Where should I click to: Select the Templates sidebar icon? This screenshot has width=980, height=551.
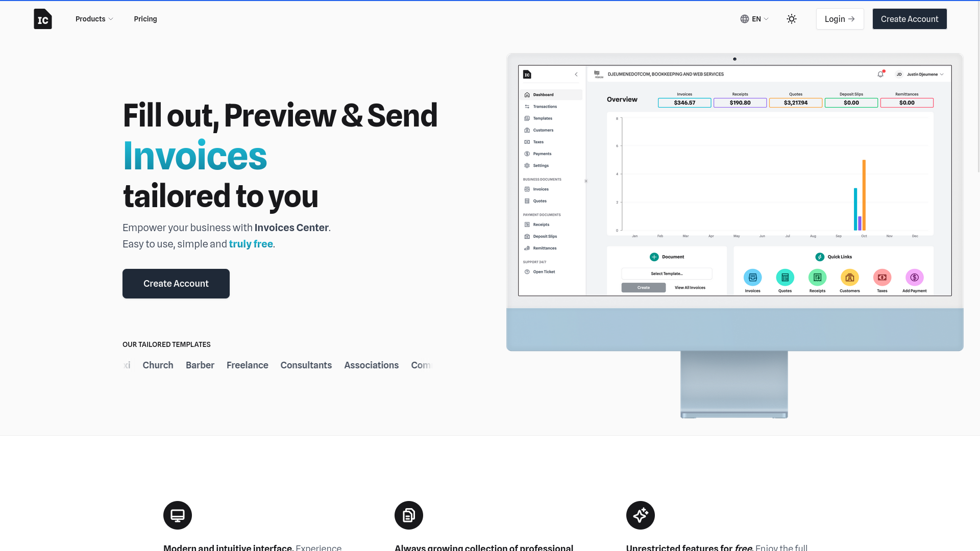click(528, 118)
